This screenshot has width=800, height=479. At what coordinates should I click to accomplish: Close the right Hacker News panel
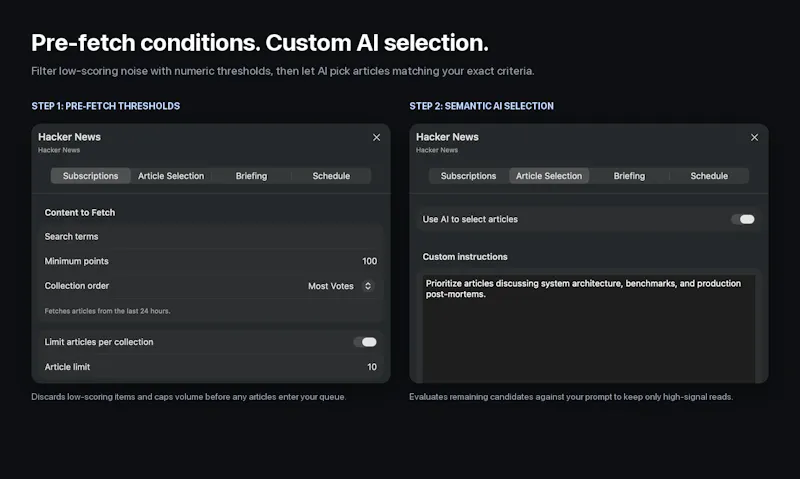[754, 137]
